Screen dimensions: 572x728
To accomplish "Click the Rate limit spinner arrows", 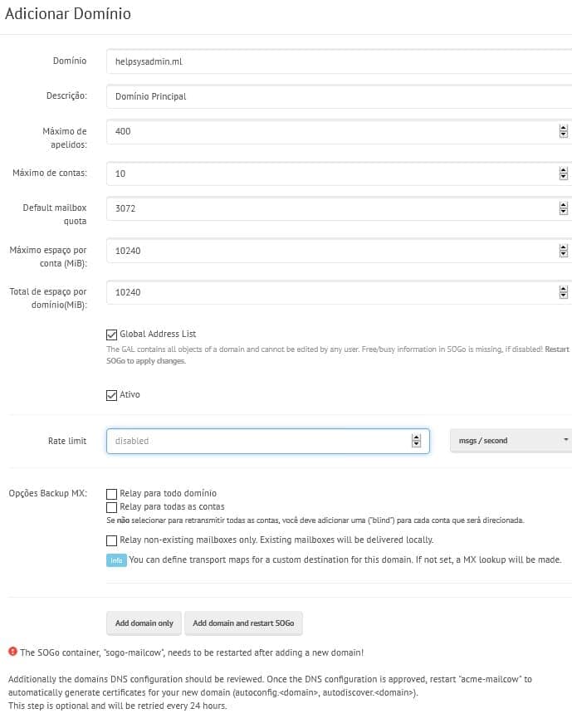I will click(x=416, y=441).
